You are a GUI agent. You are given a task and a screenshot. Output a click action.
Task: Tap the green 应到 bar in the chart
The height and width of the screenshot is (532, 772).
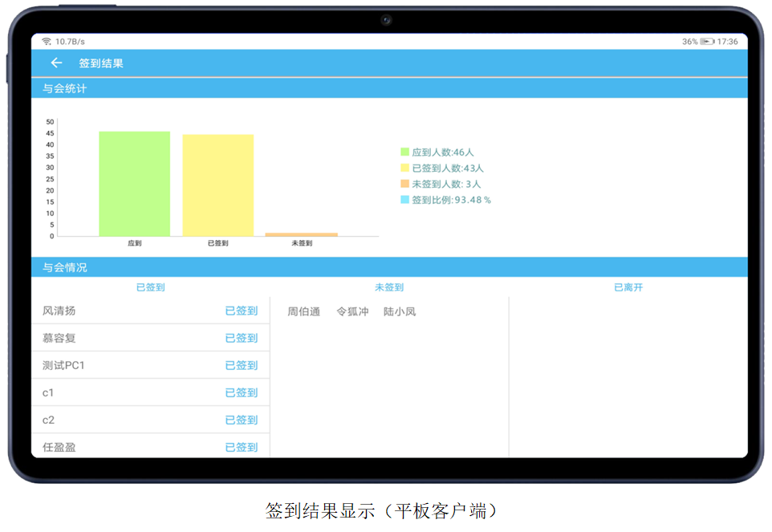coord(133,185)
